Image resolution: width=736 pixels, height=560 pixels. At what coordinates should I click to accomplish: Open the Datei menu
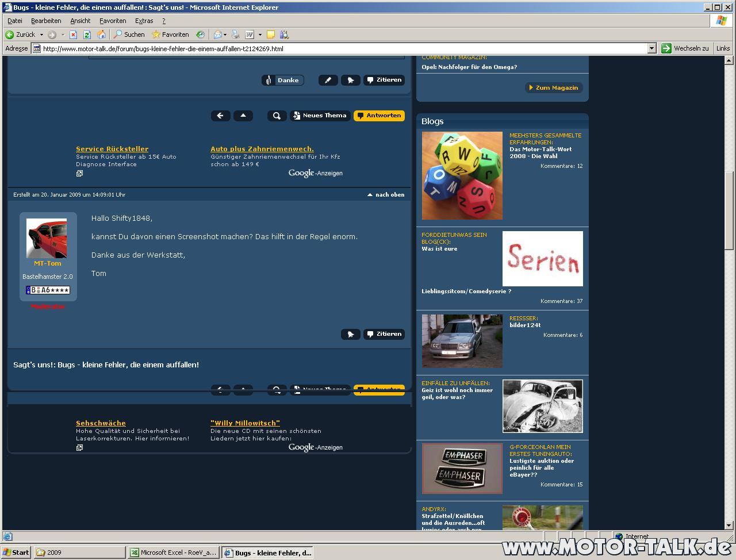pyautogui.click(x=15, y=21)
